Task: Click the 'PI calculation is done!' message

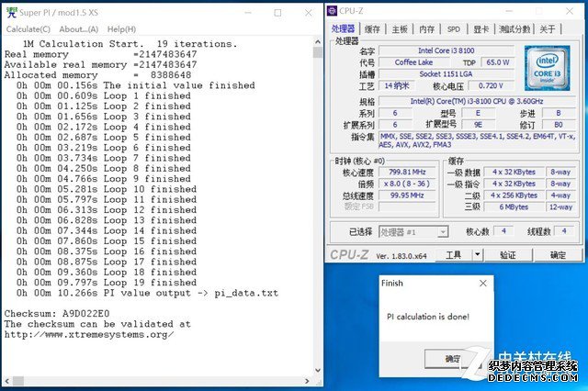Action: pyautogui.click(x=428, y=317)
